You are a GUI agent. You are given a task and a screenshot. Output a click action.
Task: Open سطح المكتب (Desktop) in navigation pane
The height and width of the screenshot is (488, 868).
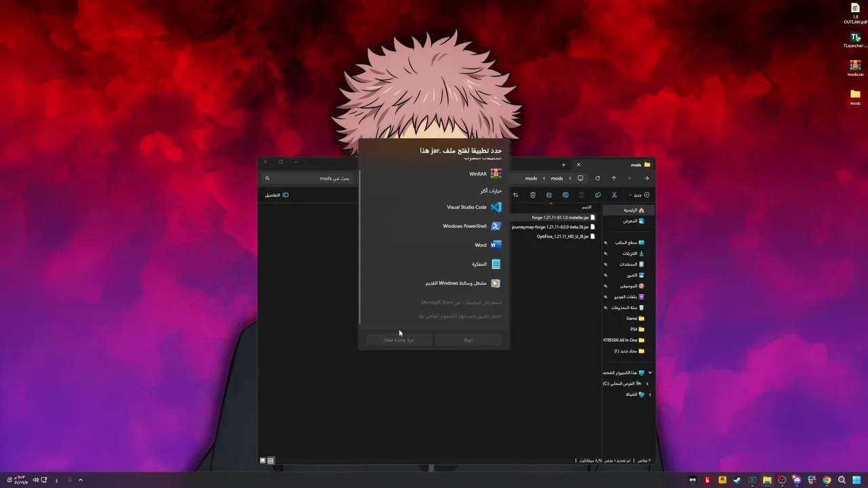click(629, 243)
